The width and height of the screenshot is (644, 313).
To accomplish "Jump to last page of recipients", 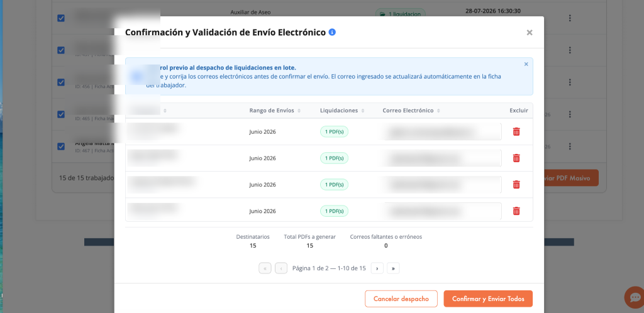I will 393,268.
